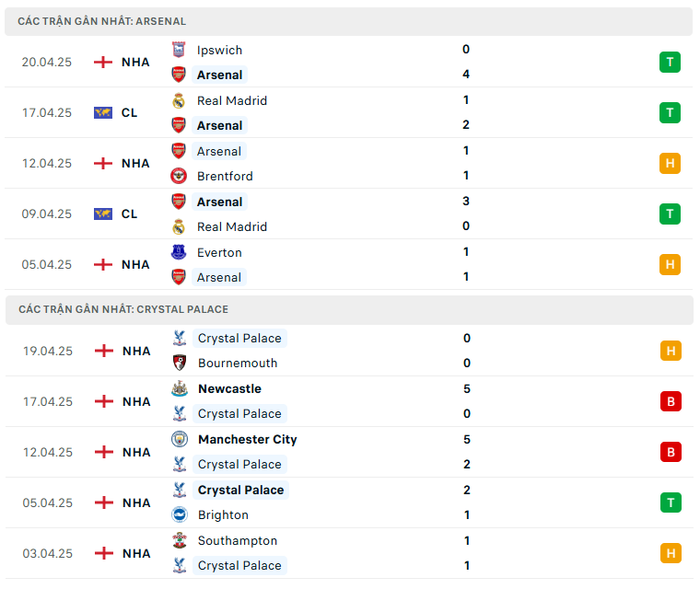Click the red B badge for Newcastle match
The height and width of the screenshot is (589, 700).
(671, 401)
